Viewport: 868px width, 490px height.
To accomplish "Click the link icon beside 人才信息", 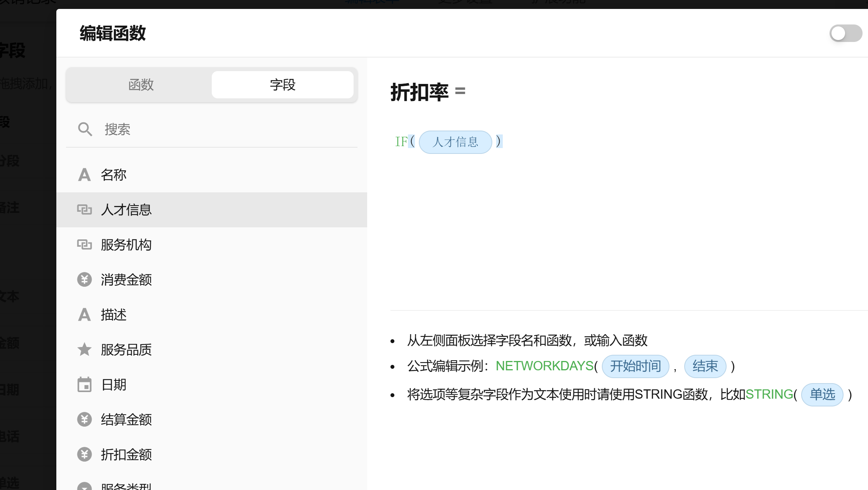I will 84,210.
